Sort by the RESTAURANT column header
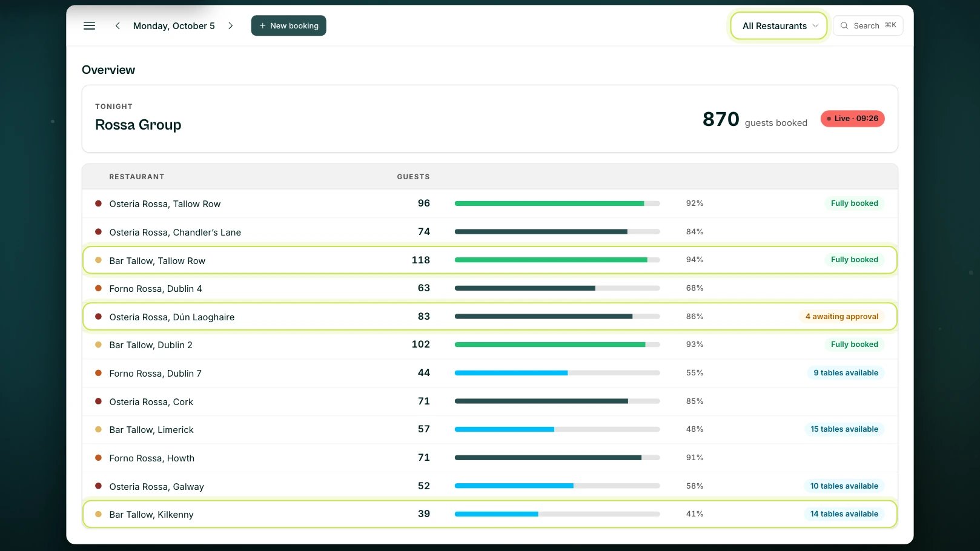The height and width of the screenshot is (551, 980). 137,177
